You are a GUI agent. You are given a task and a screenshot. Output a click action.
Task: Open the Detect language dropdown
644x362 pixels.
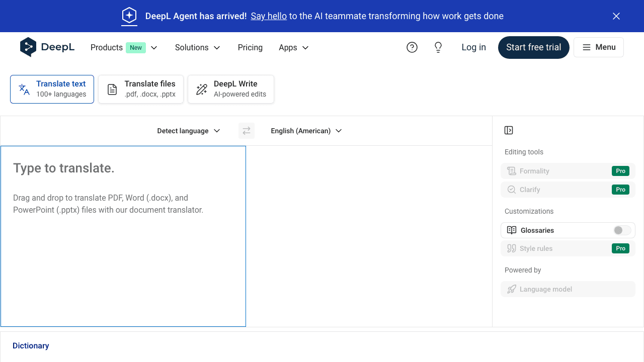pos(188,131)
